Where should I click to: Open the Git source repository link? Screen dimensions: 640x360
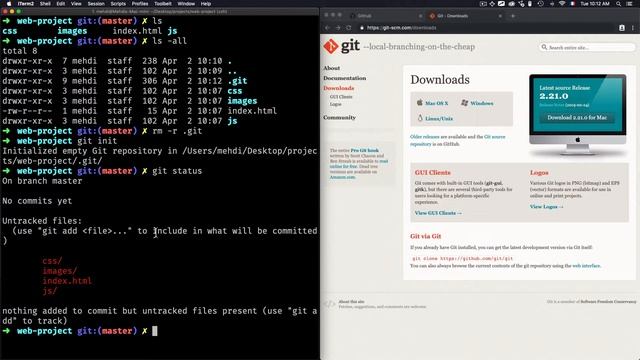coord(458,140)
